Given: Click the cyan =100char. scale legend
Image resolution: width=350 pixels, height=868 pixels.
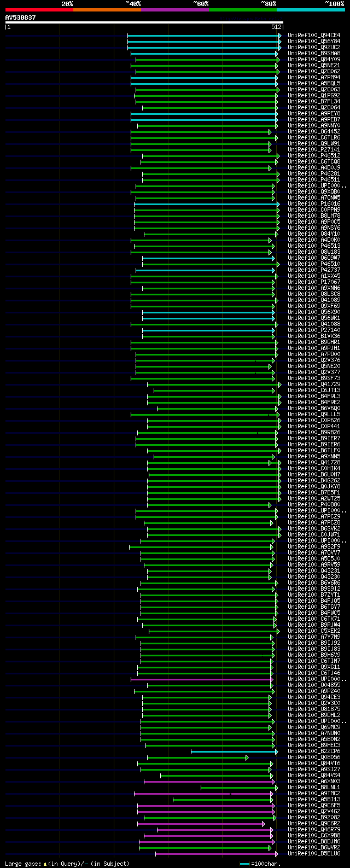Looking at the screenshot, I should [x=260, y=864].
